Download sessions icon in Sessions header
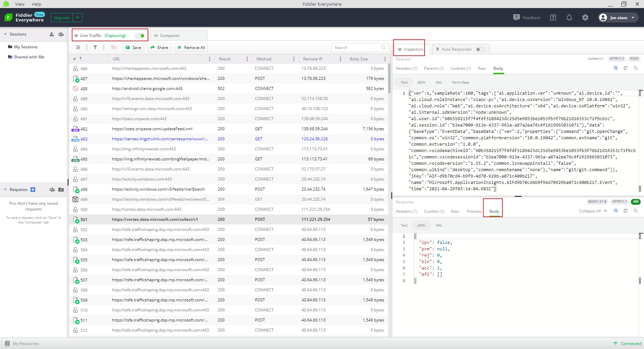The height and width of the screenshot is (349, 644). (52, 34)
